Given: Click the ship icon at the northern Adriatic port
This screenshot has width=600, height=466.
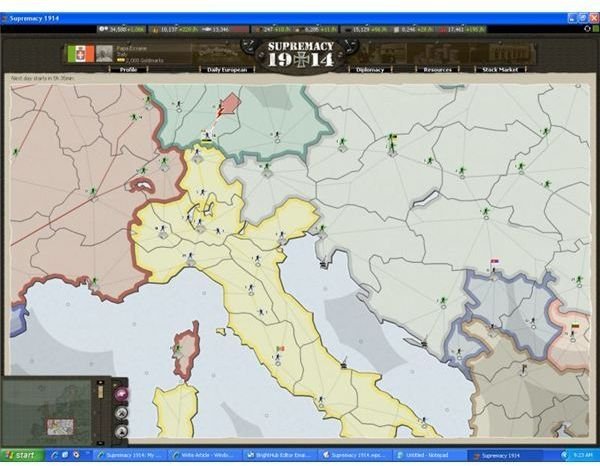Looking at the screenshot, I should coord(324,264).
